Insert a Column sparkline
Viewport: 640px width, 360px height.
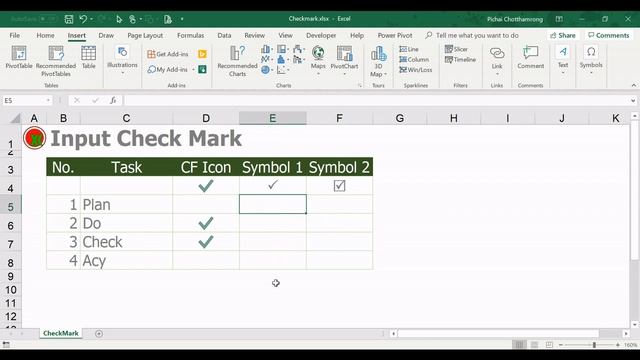coord(414,60)
